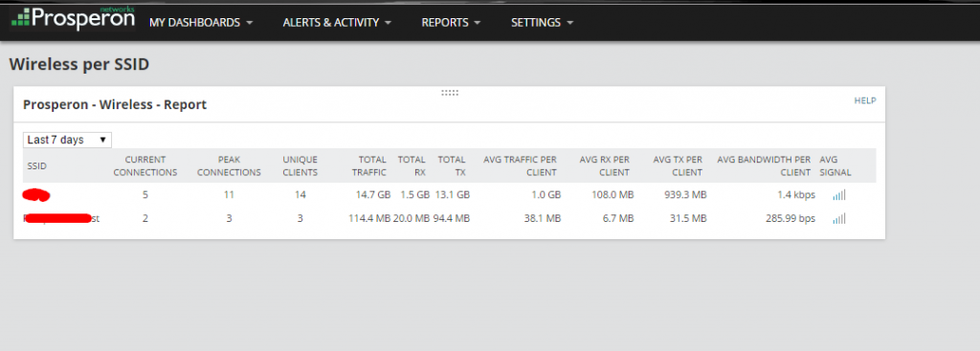Open the Alerts & Activity menu
The height and width of the screenshot is (351, 980).
tap(337, 23)
